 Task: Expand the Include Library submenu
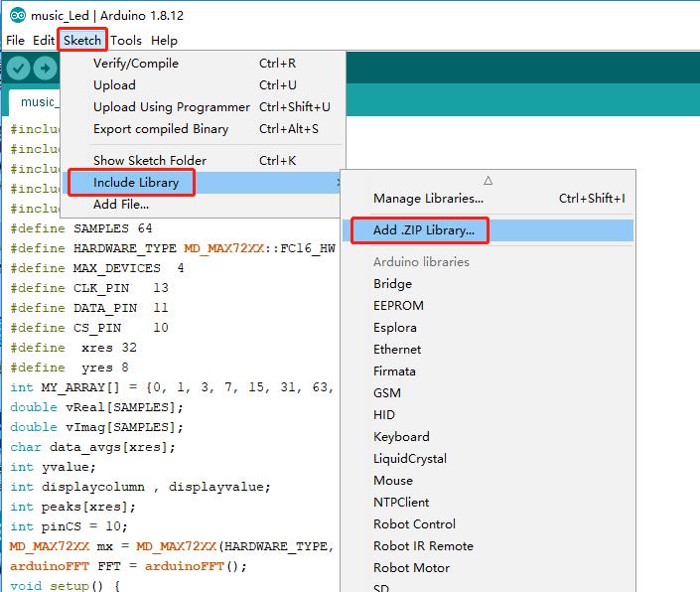click(x=136, y=183)
